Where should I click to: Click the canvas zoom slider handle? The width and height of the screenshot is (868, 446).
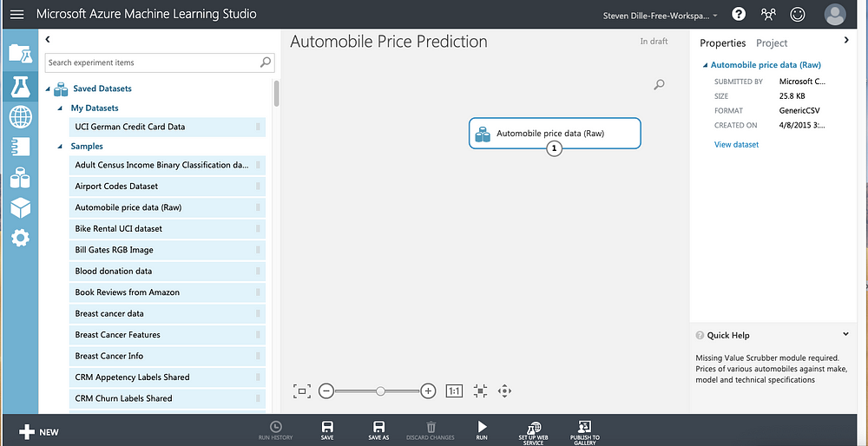pos(380,391)
